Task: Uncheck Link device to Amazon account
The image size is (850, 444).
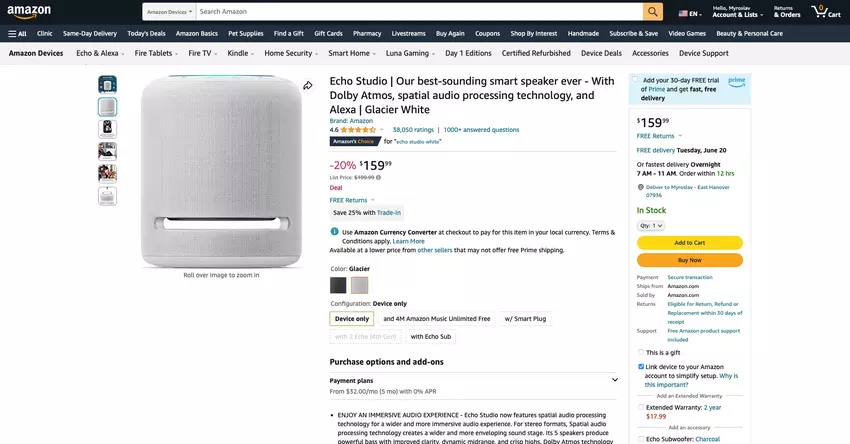Action: click(x=641, y=367)
